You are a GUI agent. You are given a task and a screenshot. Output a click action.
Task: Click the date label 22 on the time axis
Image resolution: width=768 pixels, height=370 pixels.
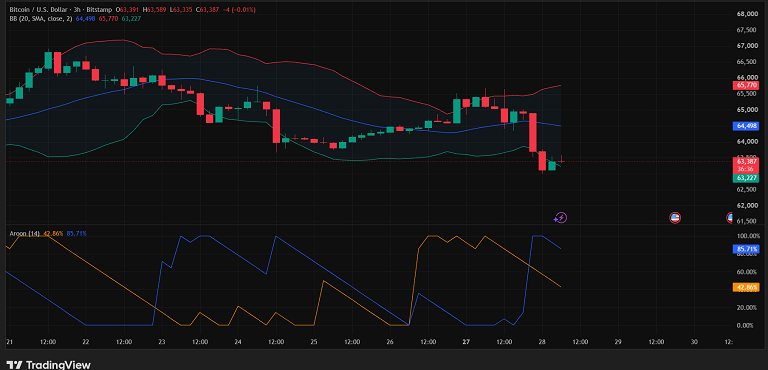pyautogui.click(x=86, y=342)
